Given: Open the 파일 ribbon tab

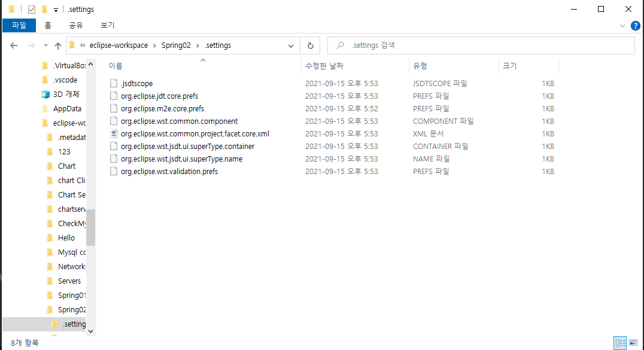Looking at the screenshot, I should (x=19, y=25).
